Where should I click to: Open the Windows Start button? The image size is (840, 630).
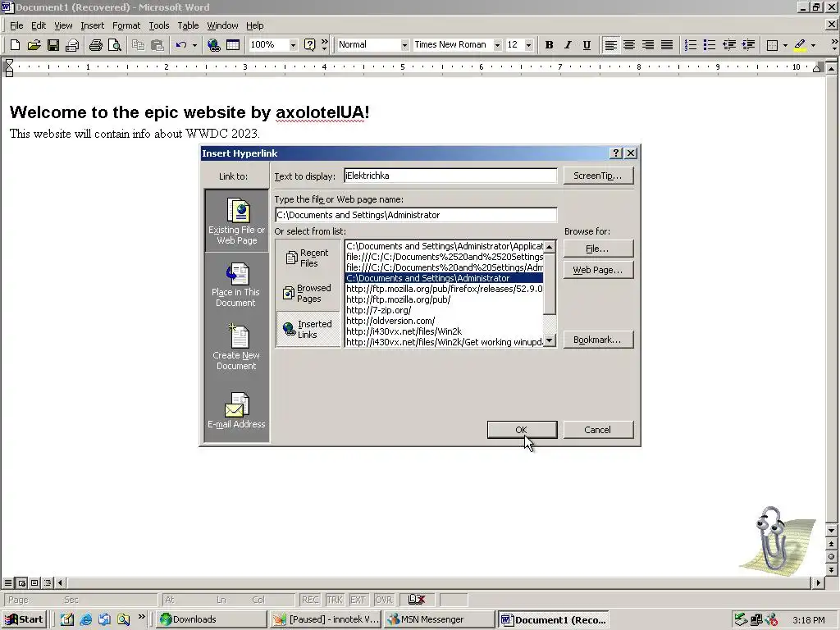click(24, 619)
